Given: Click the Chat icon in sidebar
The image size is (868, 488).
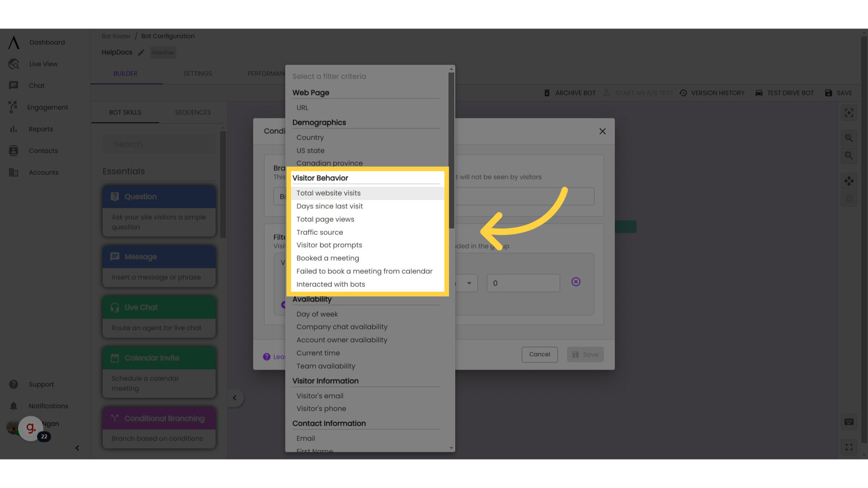Looking at the screenshot, I should click(13, 85).
